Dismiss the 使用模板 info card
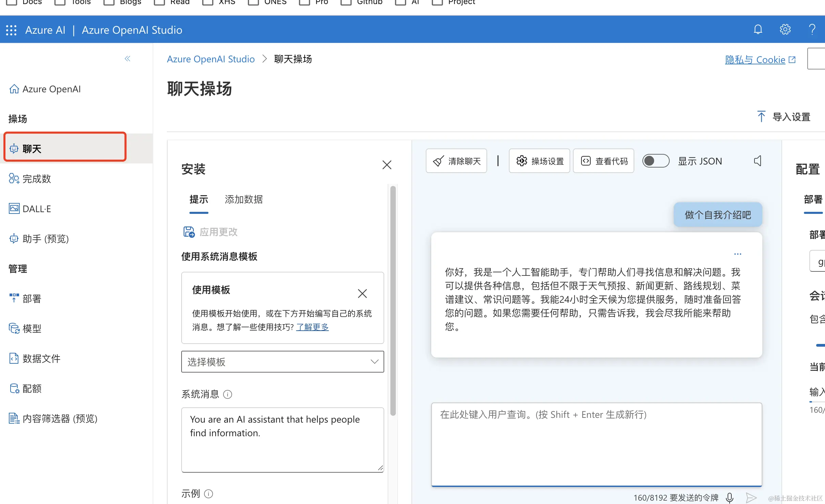 point(362,293)
